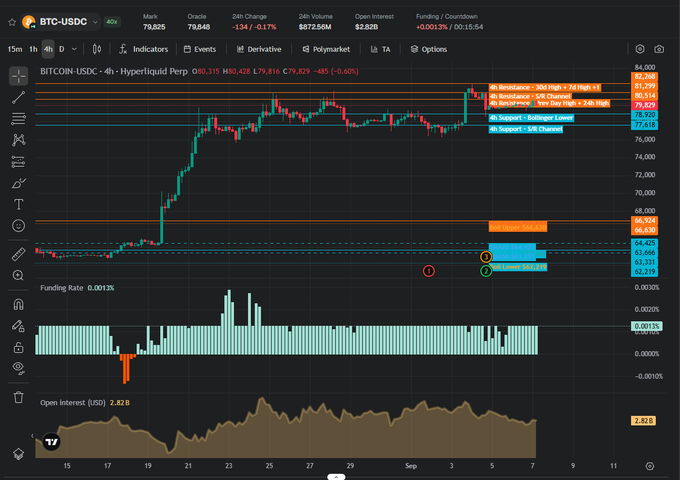The height and width of the screenshot is (480, 680).
Task: Select the crosshair cursor tool
Action: click(18, 76)
